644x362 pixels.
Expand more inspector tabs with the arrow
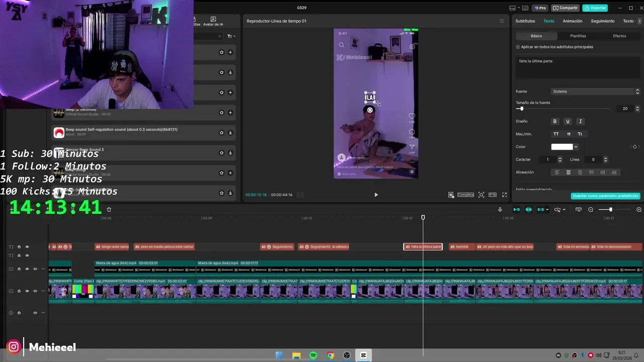click(639, 21)
